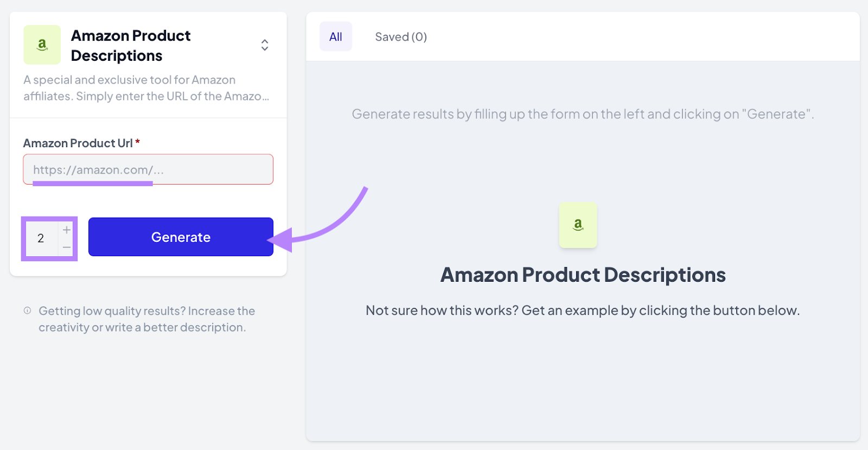Click the lower arrow of the tool selector

[265, 49]
